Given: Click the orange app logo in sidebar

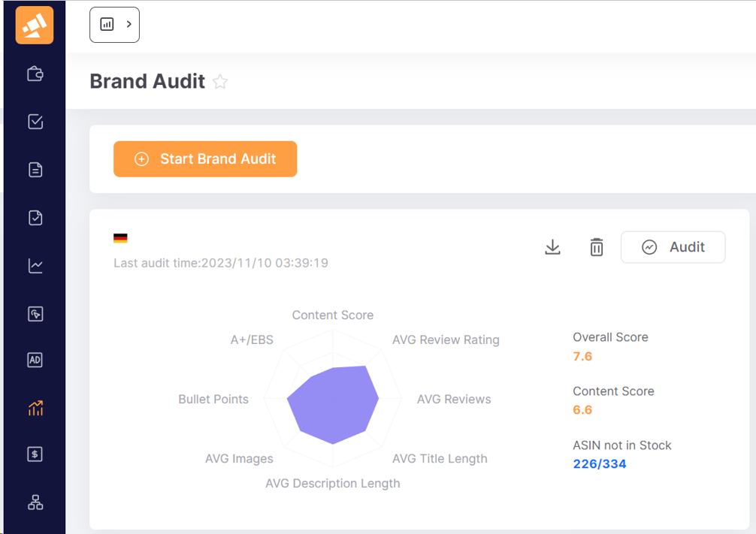Looking at the screenshot, I should [x=35, y=26].
